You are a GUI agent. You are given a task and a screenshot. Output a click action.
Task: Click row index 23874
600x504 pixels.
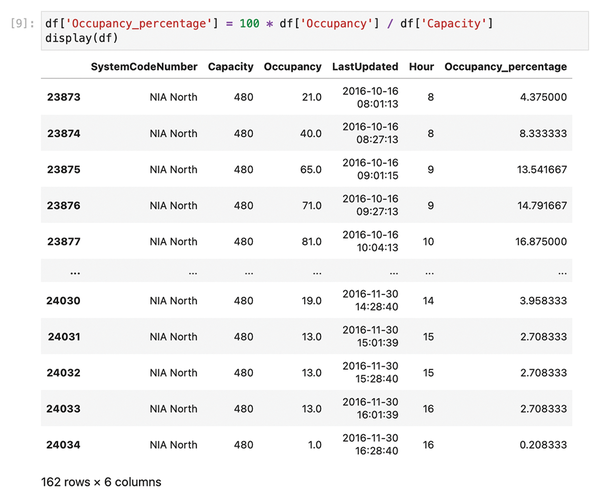[64, 134]
